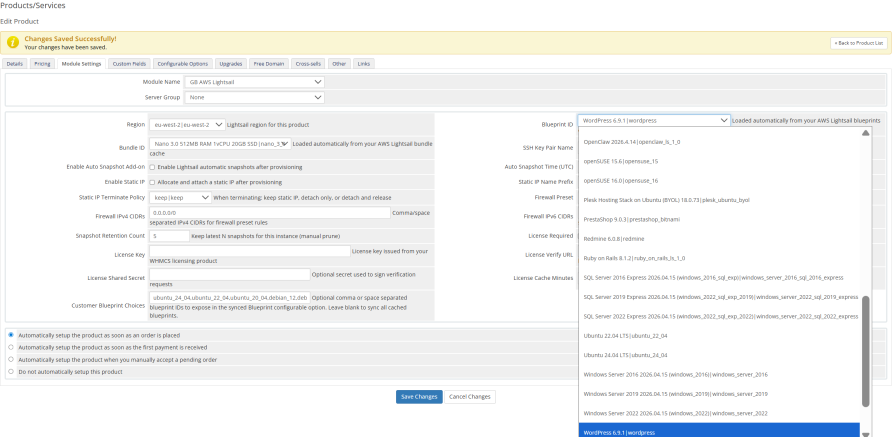Click Save Changes button
Image resolution: width=892 pixels, height=437 pixels.
(419, 397)
